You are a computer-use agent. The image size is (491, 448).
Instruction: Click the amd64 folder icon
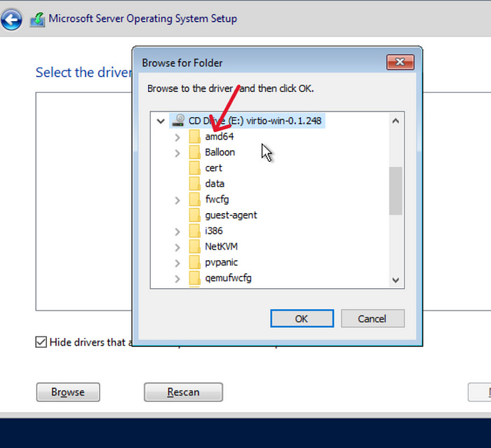(x=194, y=137)
